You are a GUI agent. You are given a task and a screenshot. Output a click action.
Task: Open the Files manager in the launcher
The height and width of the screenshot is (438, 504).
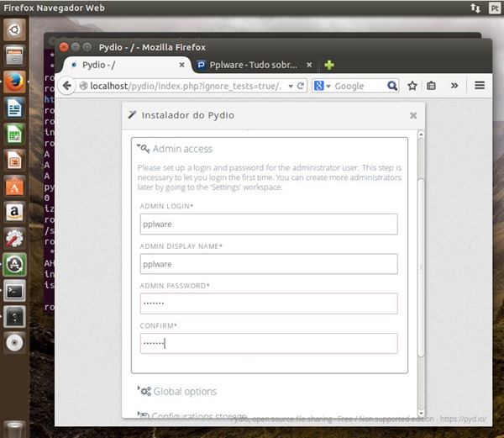point(14,55)
